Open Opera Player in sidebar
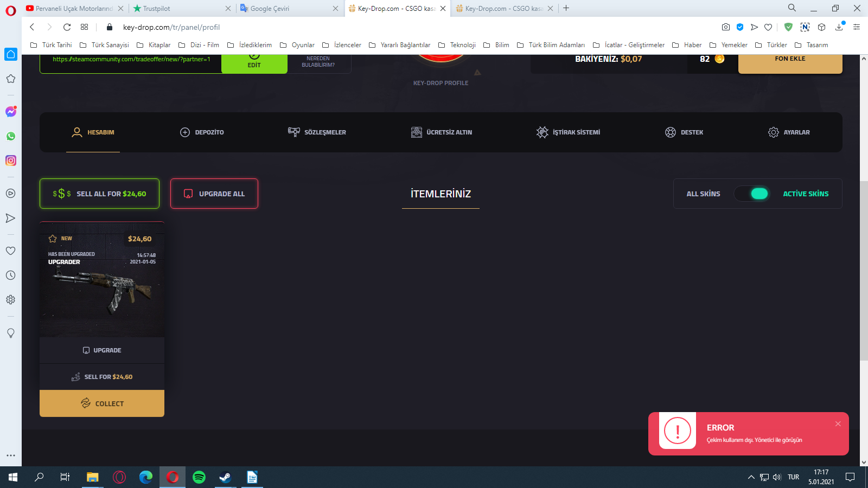Image resolution: width=868 pixels, height=488 pixels. pos(10,194)
